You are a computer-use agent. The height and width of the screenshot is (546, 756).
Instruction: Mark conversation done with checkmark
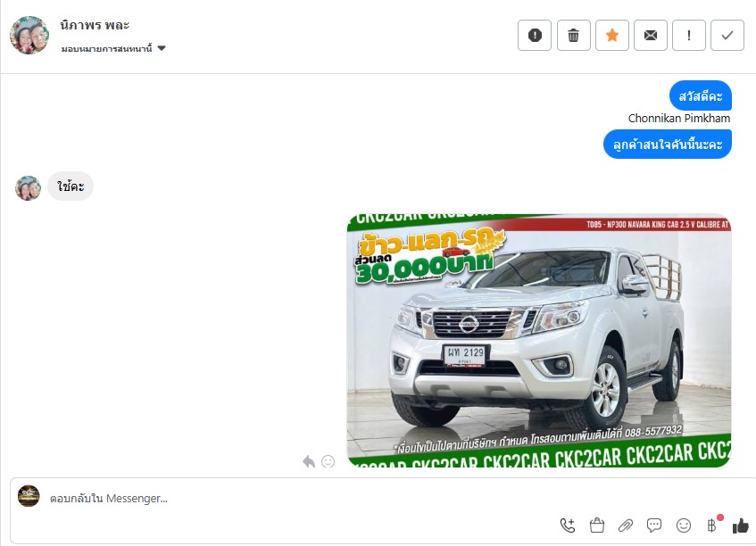[x=727, y=35]
